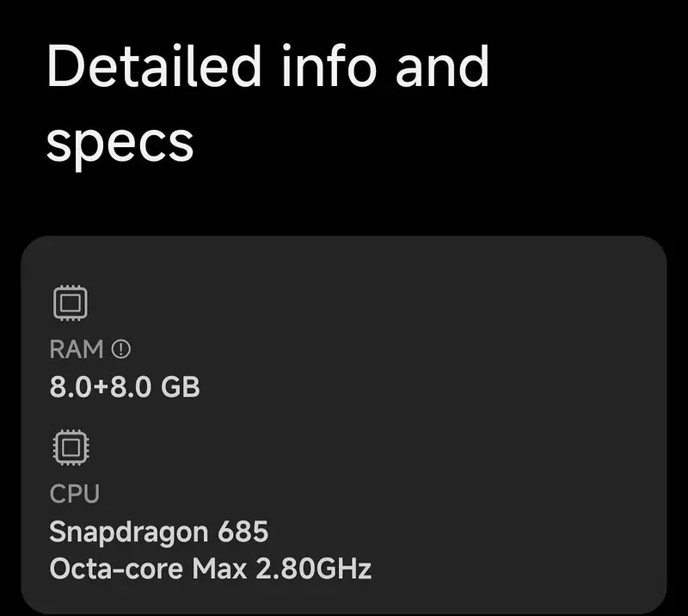This screenshot has height=616, width=688.
Task: Select the RAM label text
Action: [x=76, y=349]
